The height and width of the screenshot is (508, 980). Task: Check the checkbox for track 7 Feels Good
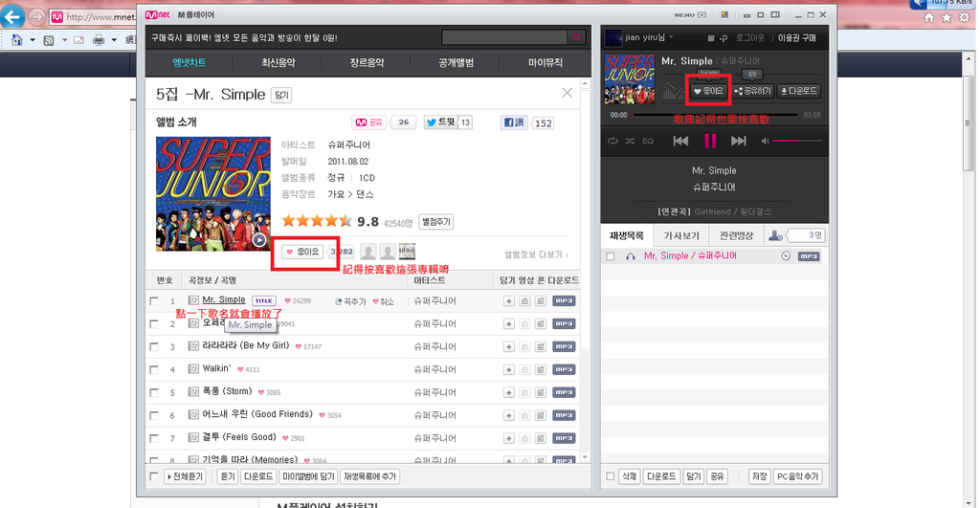pos(154,439)
